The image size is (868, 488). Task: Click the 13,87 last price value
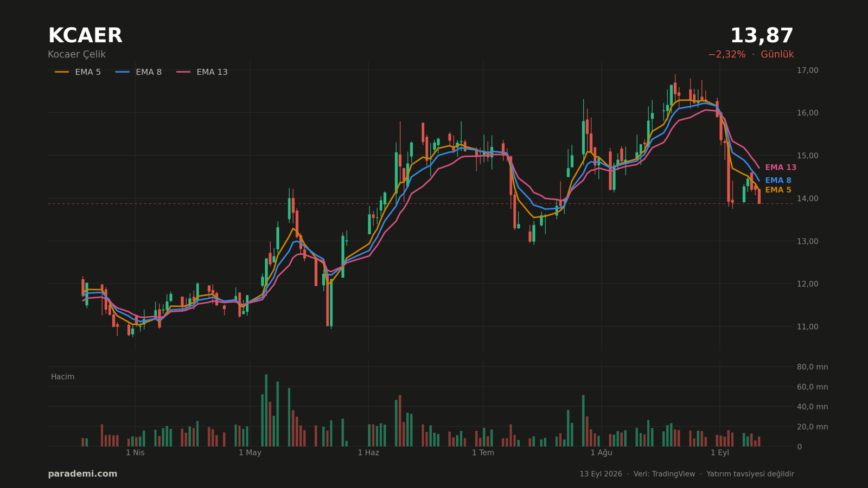tap(762, 36)
